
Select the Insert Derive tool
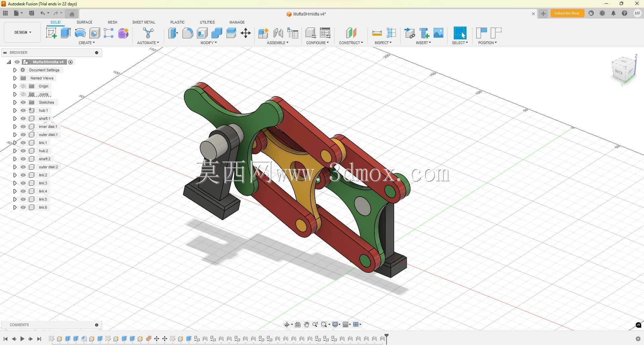pyautogui.click(x=410, y=33)
